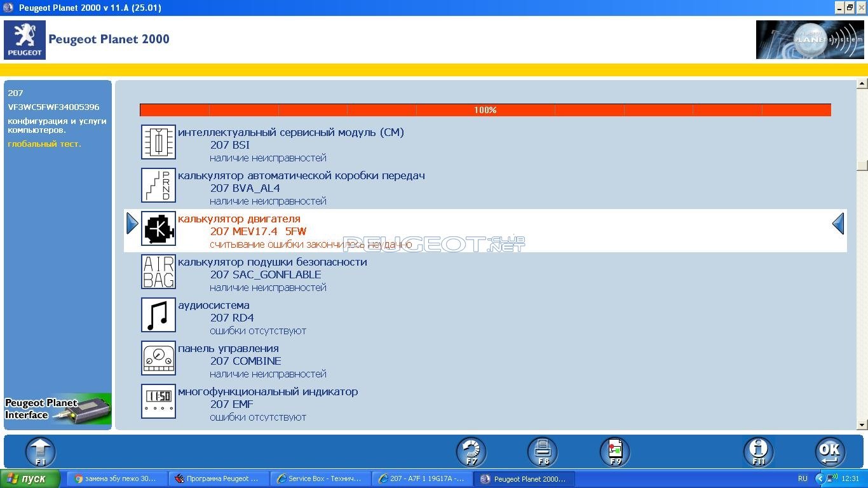Click the F9 report button
Viewport: 868px width, 488px height.
pyautogui.click(x=615, y=452)
